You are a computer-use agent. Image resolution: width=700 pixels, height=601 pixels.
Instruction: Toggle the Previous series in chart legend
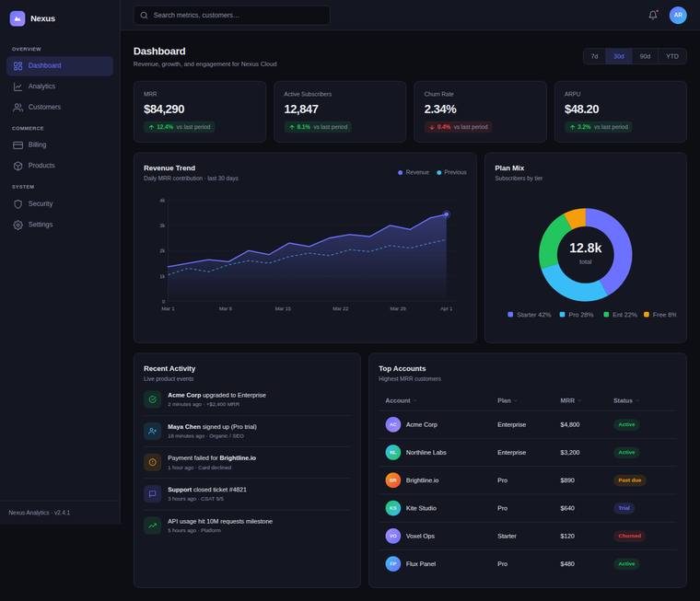(x=451, y=172)
